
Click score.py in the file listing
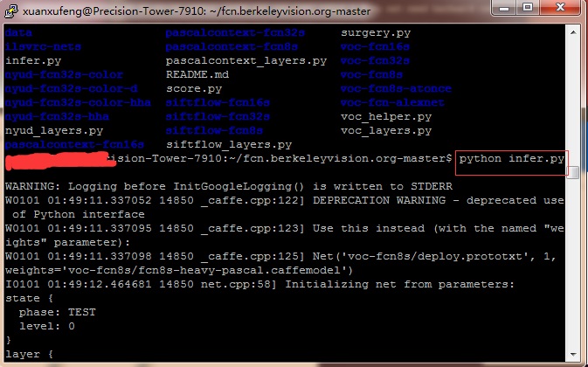(194, 89)
